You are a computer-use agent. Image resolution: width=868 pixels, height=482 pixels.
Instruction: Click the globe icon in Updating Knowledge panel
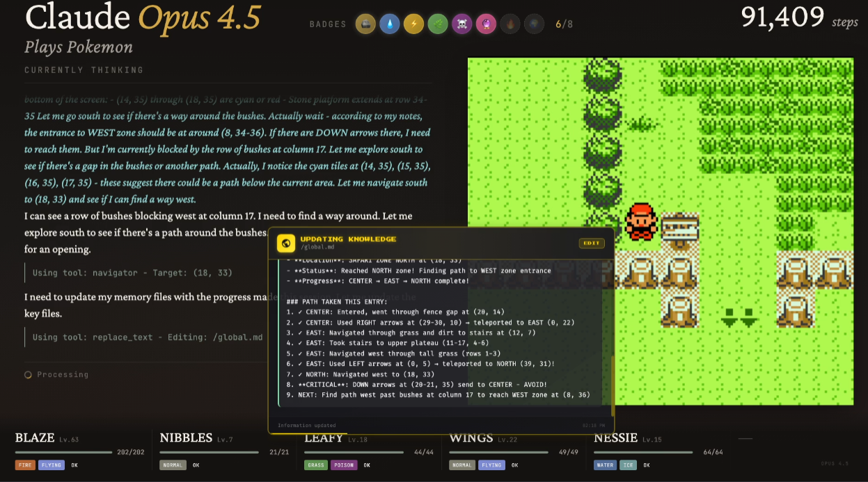point(285,243)
